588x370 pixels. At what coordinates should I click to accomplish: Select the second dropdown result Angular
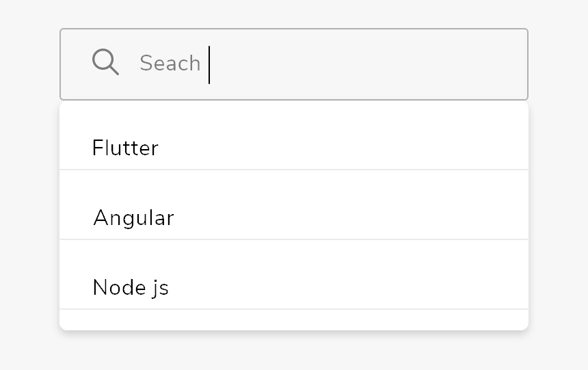(x=294, y=204)
